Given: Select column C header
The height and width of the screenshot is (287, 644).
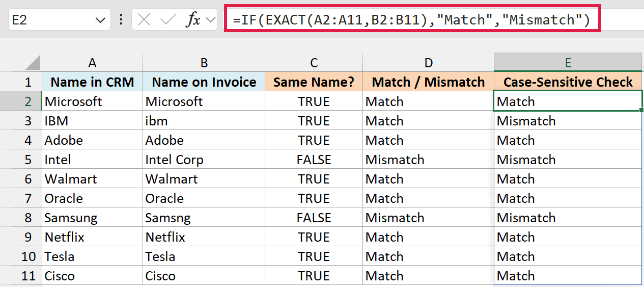Looking at the screenshot, I should point(314,63).
